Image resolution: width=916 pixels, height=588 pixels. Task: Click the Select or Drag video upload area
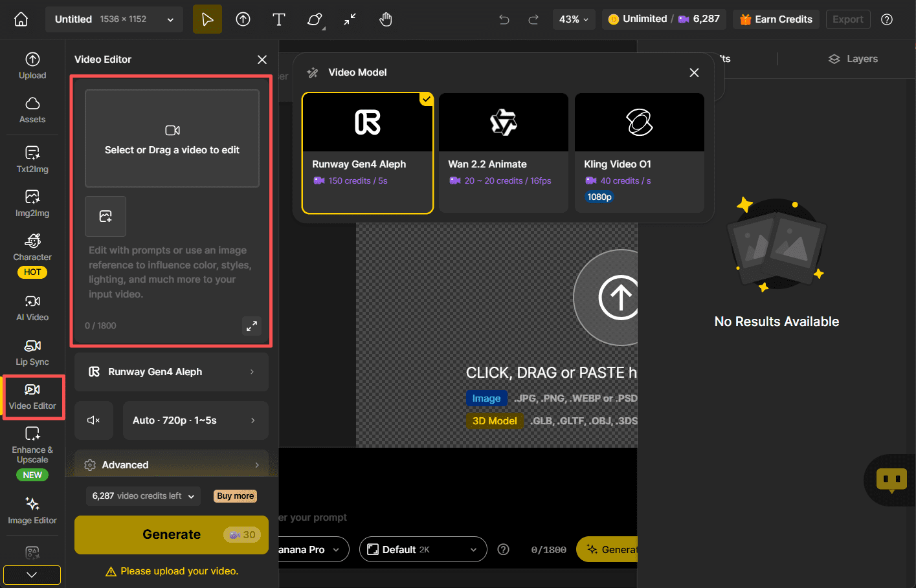[172, 138]
